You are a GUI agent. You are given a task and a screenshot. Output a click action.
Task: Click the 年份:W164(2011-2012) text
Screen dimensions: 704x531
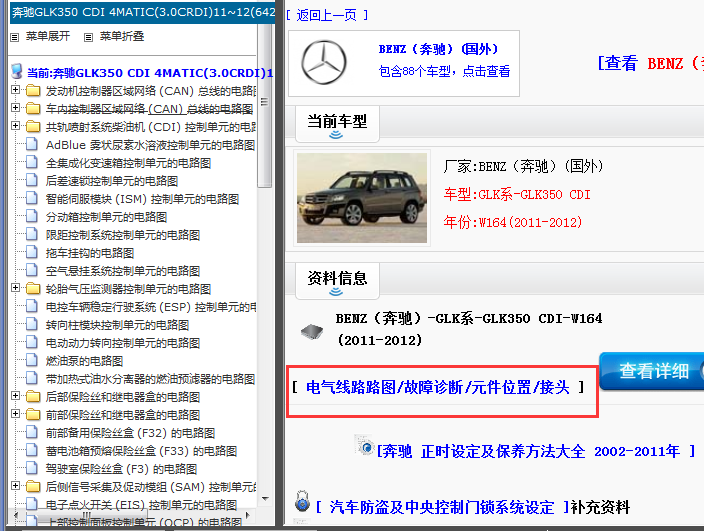coord(512,222)
